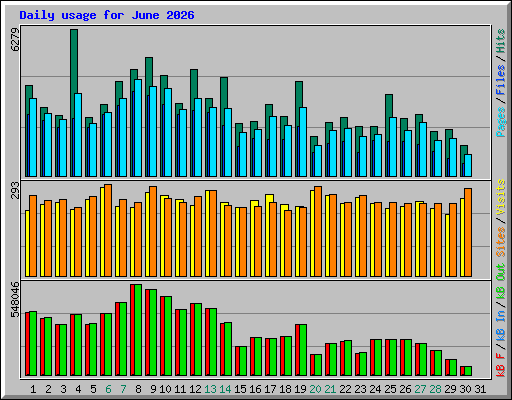Screen dimensions: 512x400
Task: Click day label 12 on the x-axis
Action: [195, 389]
